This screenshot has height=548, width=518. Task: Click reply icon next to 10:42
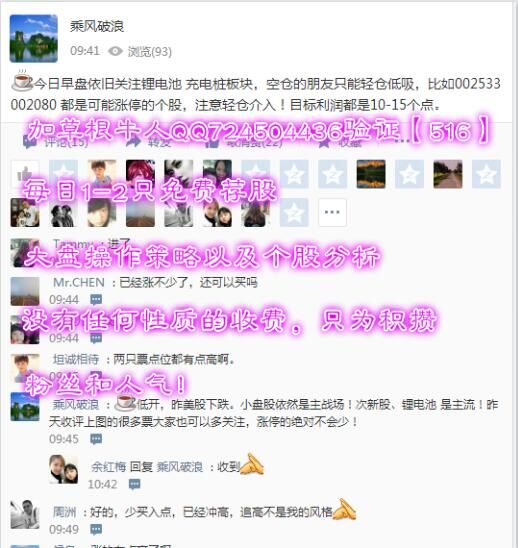tap(135, 484)
